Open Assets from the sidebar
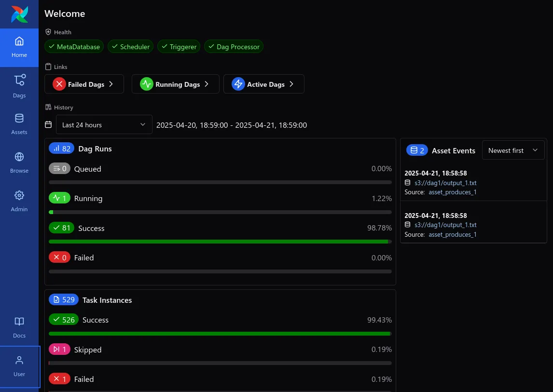553x392 pixels. pos(19,124)
